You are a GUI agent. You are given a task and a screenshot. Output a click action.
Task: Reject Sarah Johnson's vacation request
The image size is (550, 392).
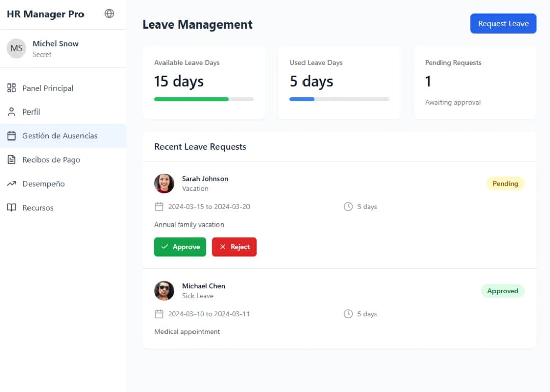click(x=234, y=247)
